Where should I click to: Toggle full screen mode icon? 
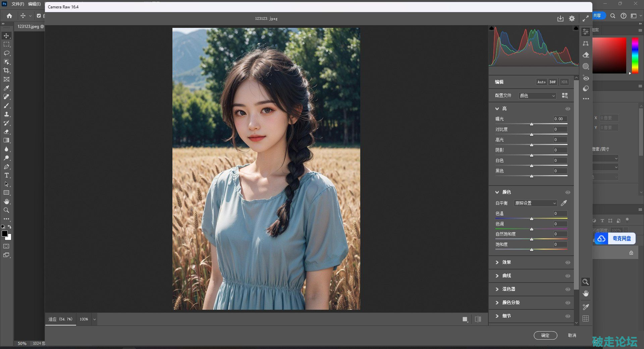coord(585,19)
